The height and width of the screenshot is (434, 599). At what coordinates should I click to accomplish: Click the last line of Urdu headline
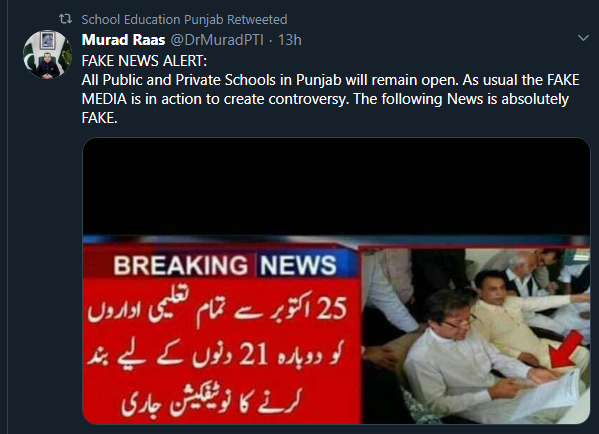click(x=211, y=401)
